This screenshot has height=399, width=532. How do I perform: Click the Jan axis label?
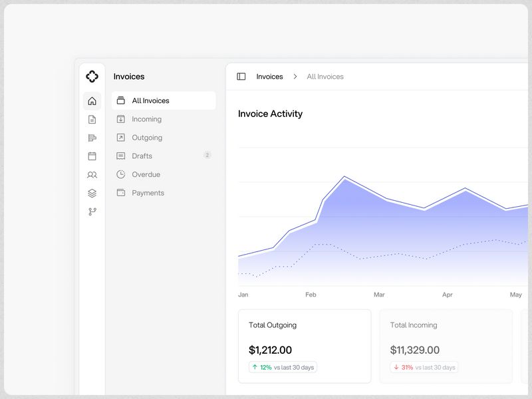243,295
